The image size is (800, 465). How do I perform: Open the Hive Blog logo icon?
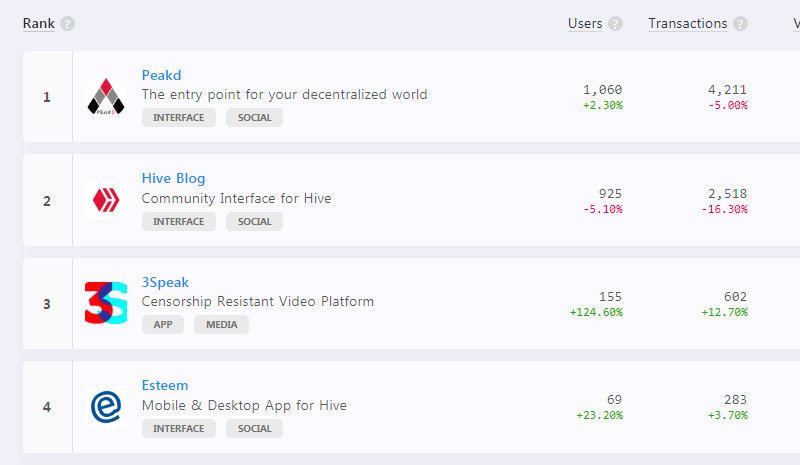click(x=106, y=200)
